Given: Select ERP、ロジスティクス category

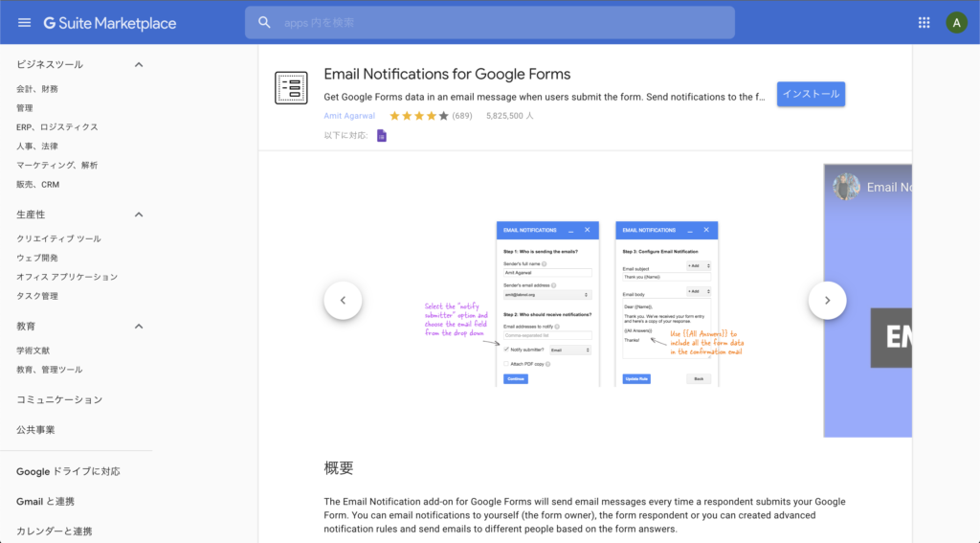Looking at the screenshot, I should (56, 127).
